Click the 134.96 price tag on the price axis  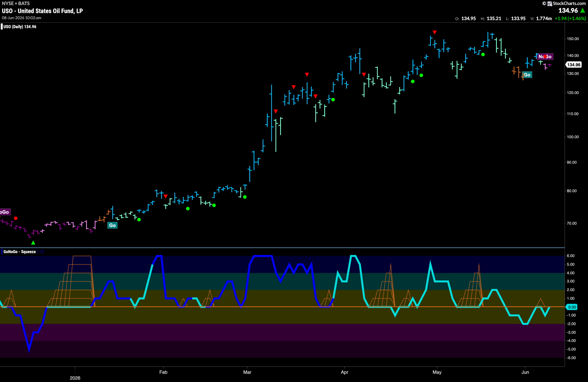point(574,65)
